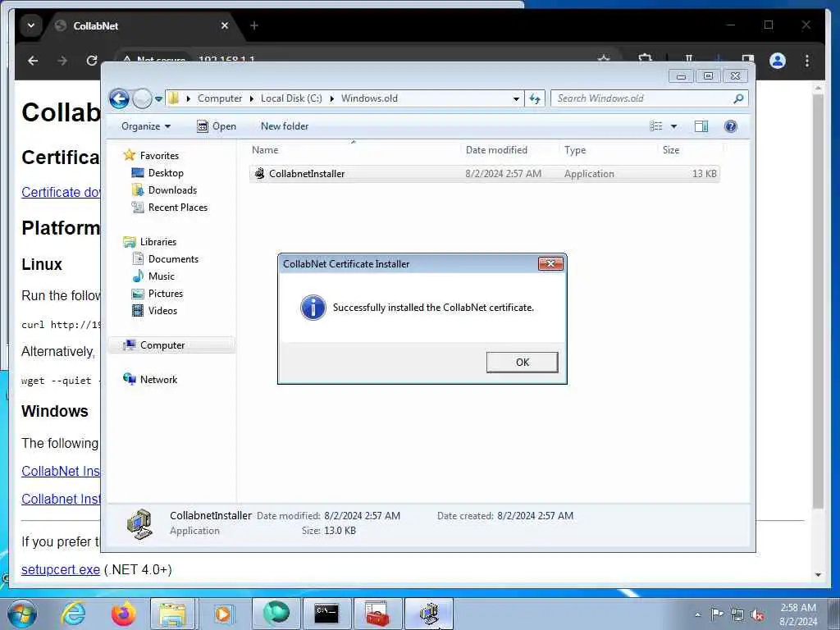Open Recent Places in the navigation pane

tap(177, 208)
